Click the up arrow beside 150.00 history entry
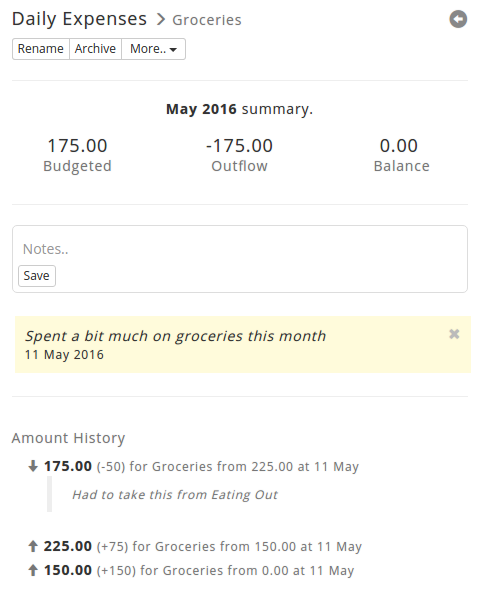Screen dimensions: 480x602 [x=33, y=570]
